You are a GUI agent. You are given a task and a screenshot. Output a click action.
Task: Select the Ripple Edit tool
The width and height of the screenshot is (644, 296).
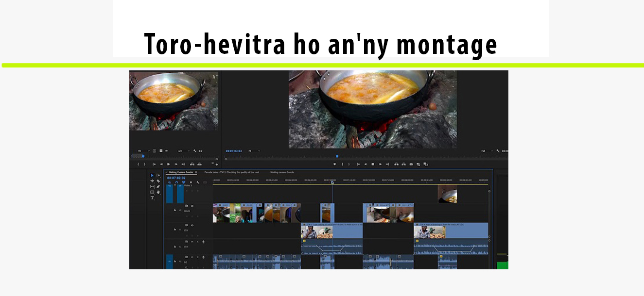152,181
